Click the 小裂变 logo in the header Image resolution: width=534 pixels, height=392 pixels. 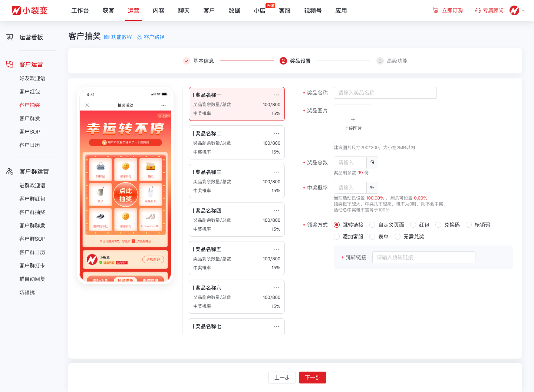(x=30, y=10)
